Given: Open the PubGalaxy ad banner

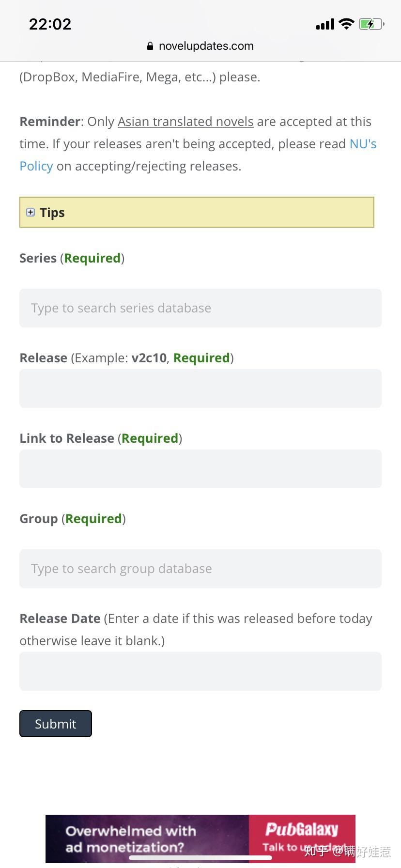Looking at the screenshot, I should pyautogui.click(x=200, y=838).
